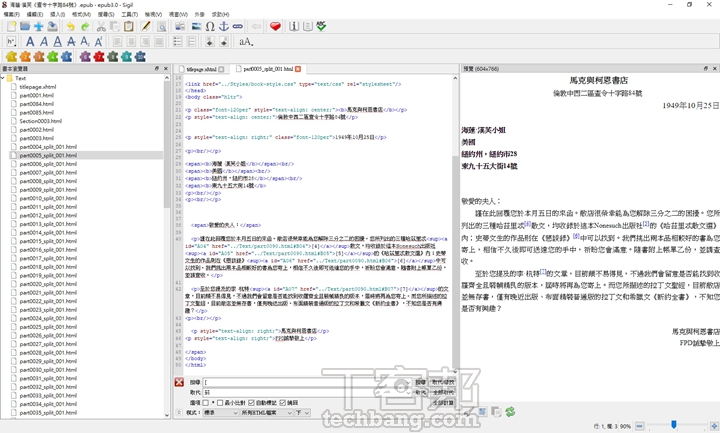This screenshot has height=433, width=720.
Task: Open the 檔案(F) menu
Action: point(11,14)
